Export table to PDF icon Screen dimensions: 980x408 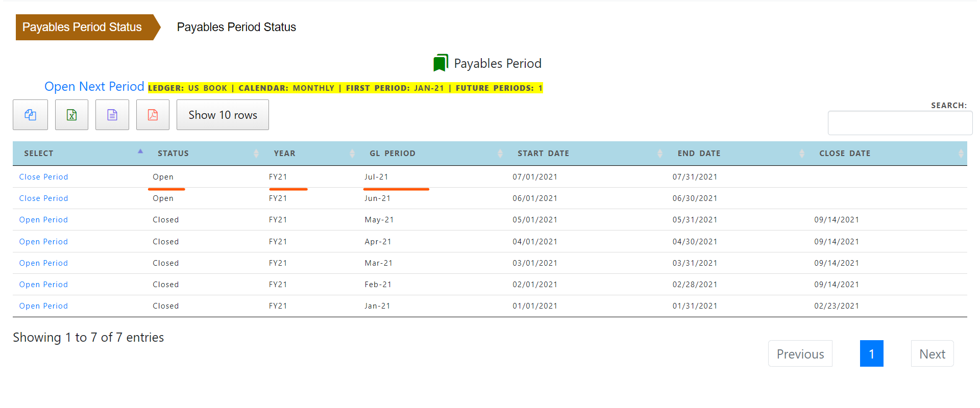click(x=153, y=115)
